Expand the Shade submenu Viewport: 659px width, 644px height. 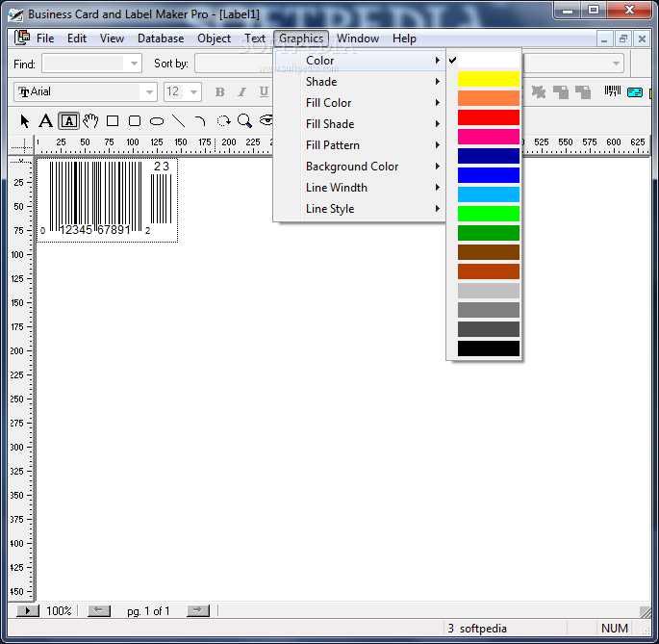coord(360,82)
